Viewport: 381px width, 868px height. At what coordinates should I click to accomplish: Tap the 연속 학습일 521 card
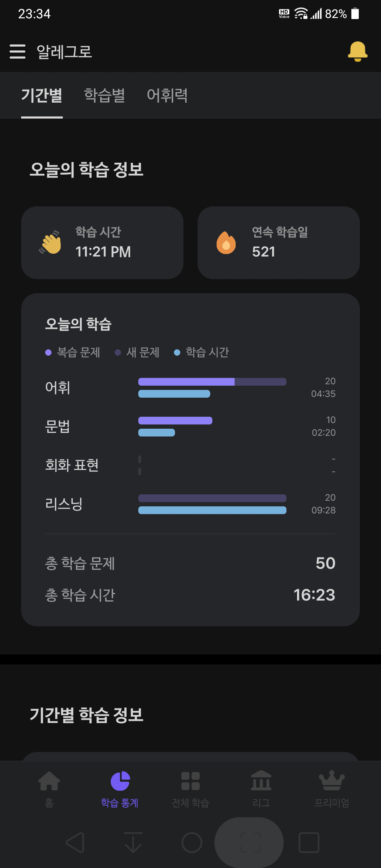coord(279,243)
